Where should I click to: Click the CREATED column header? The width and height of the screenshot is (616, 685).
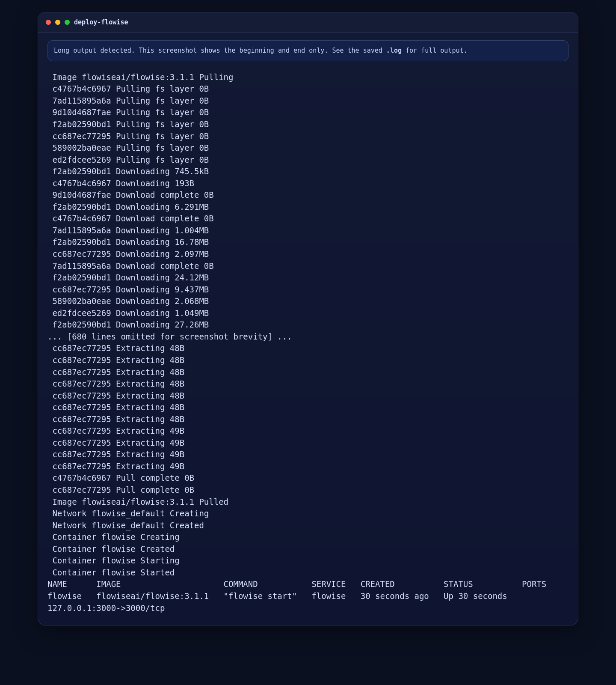(x=377, y=584)
